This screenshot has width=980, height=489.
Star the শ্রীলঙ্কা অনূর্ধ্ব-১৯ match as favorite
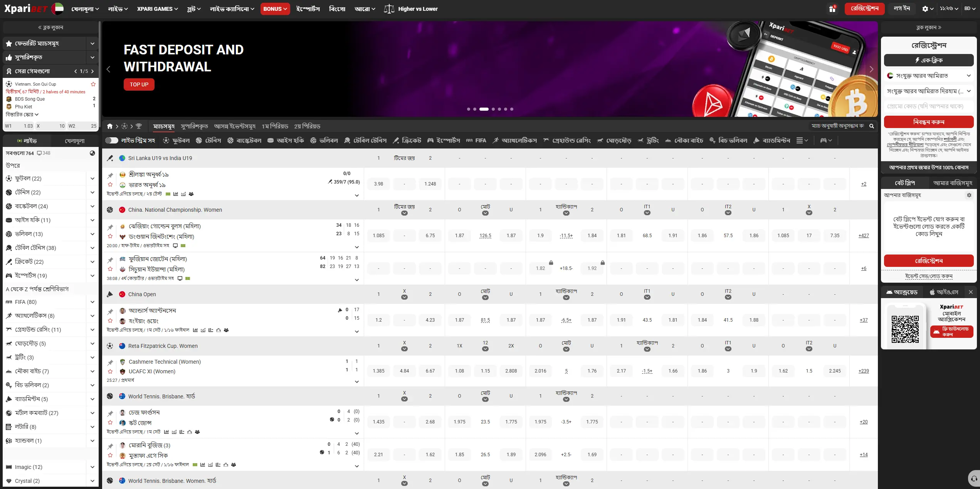coord(110,185)
